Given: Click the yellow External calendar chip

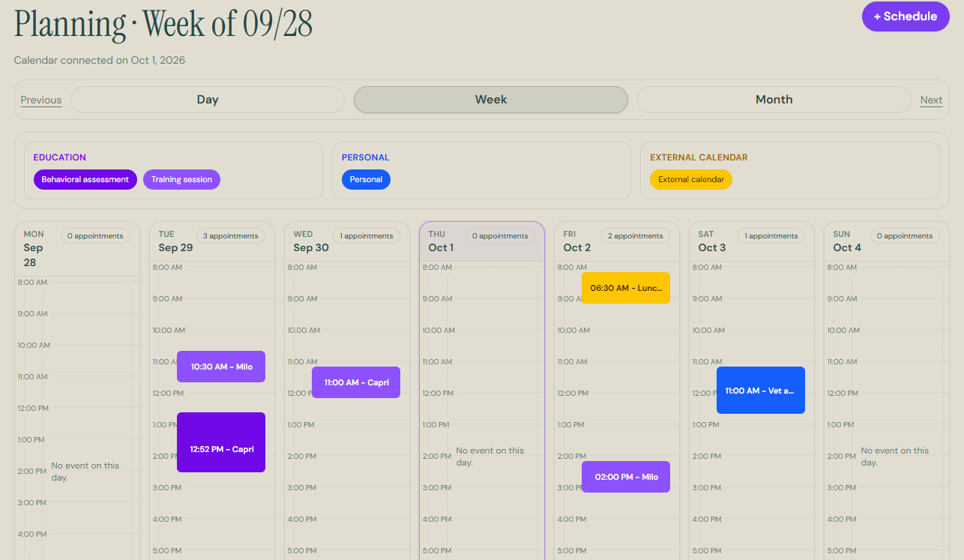Looking at the screenshot, I should click(691, 180).
